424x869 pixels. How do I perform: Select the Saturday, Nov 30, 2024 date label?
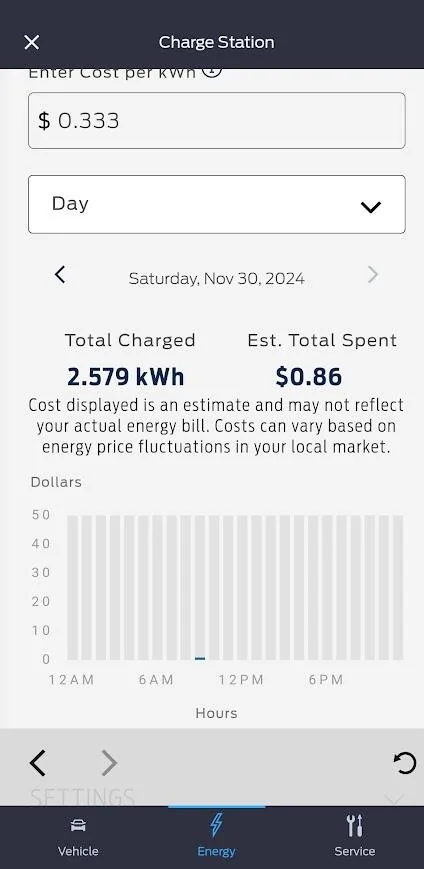click(217, 278)
